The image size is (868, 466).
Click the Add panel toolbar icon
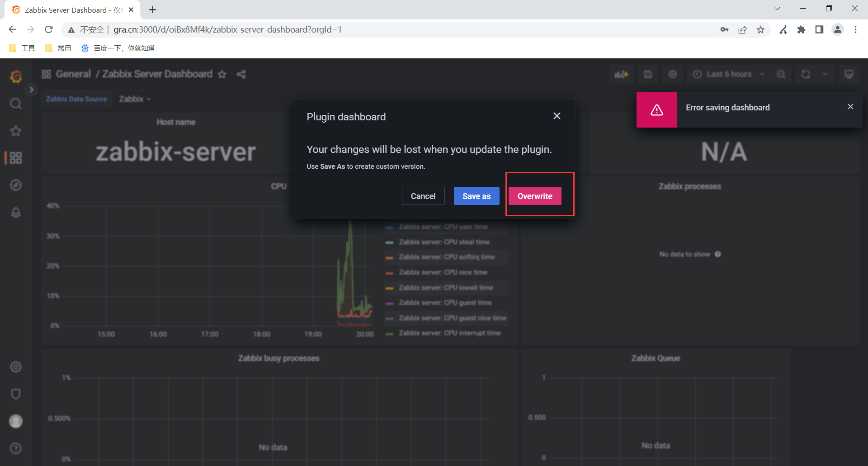tap(622, 74)
